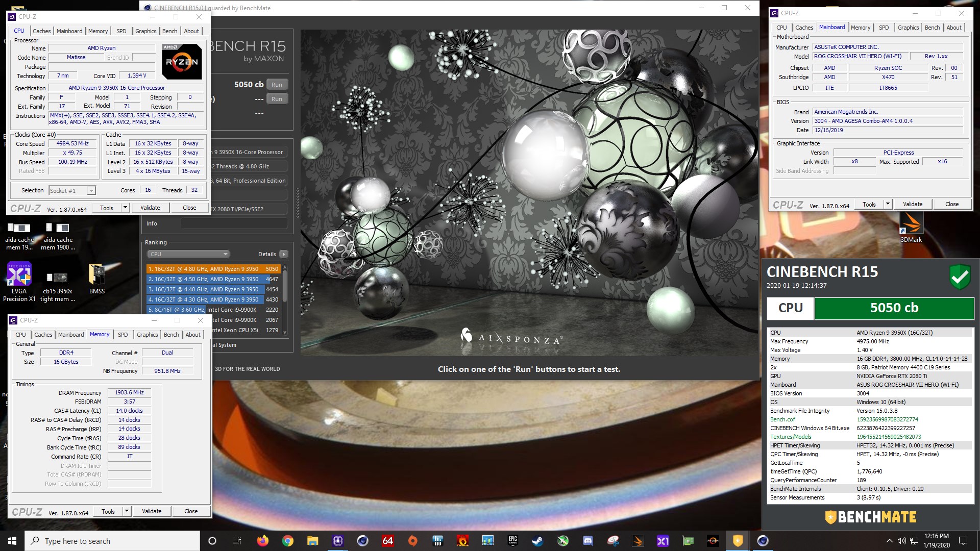Open the 3DMark desktop shortcut

[x=911, y=228]
